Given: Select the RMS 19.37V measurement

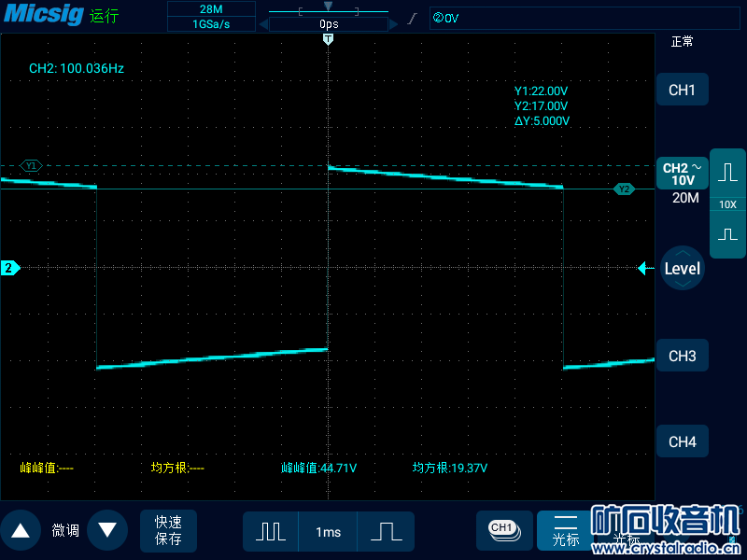Looking at the screenshot, I should click(450, 469).
